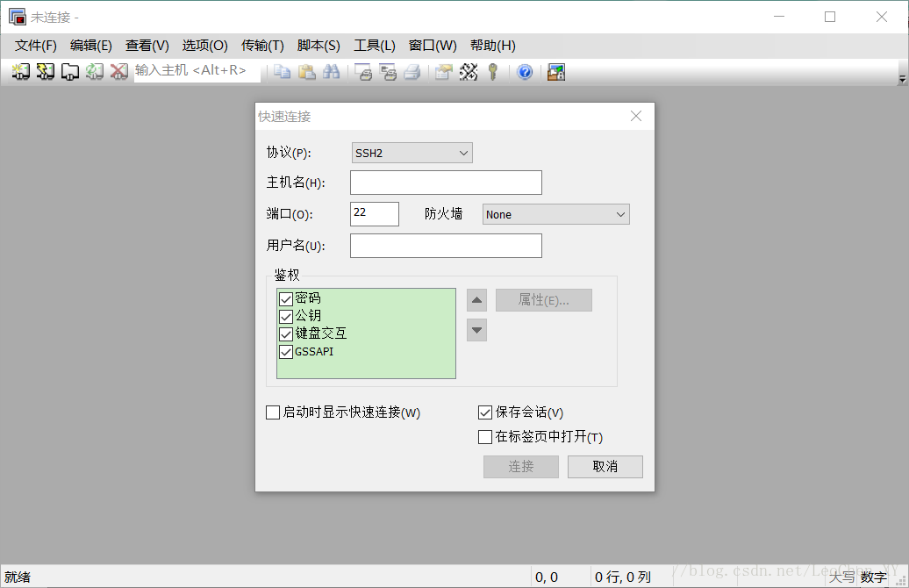Open the 防火墙 None dropdown
Screen dimensions: 909x588
click(x=621, y=213)
